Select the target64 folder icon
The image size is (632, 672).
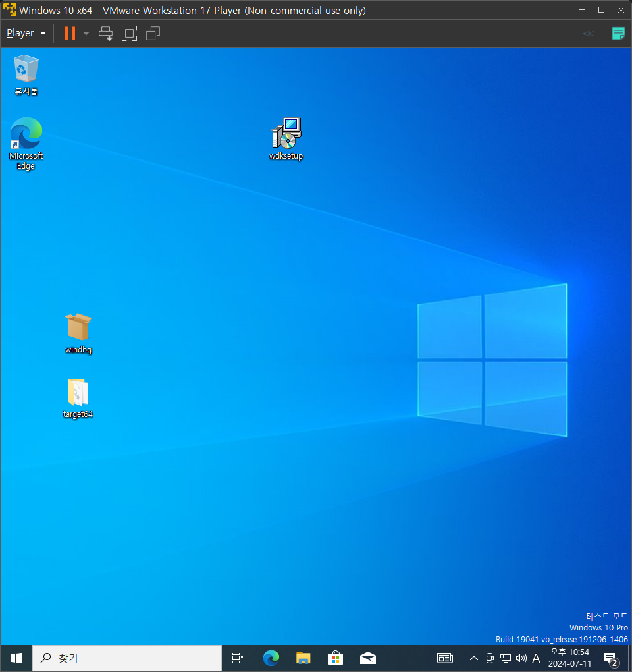[78, 398]
